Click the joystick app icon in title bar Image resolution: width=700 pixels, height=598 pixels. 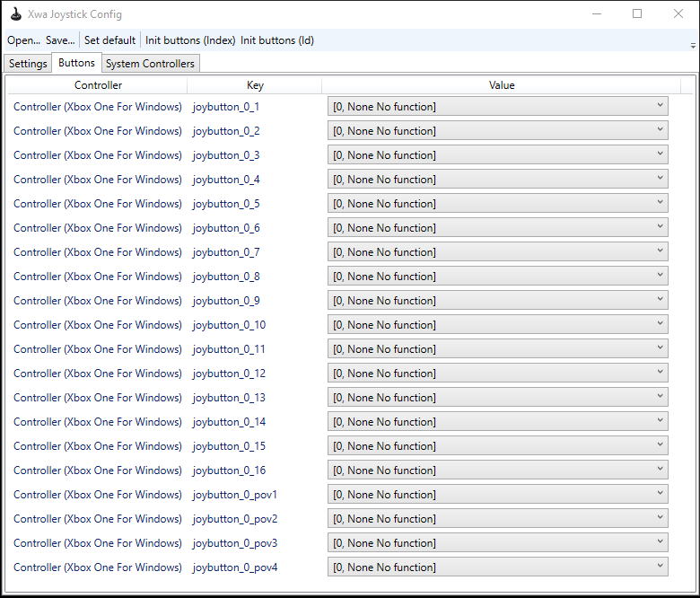click(15, 14)
